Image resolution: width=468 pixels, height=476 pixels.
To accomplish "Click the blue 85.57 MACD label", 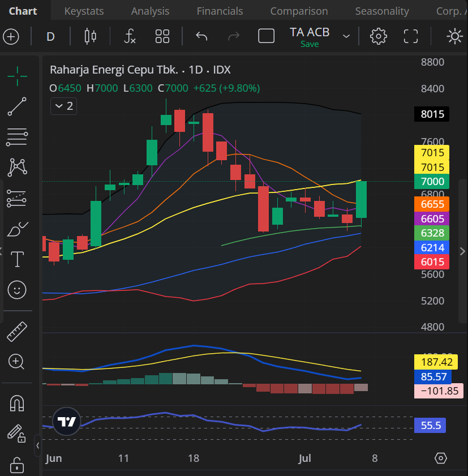I will coord(433,377).
